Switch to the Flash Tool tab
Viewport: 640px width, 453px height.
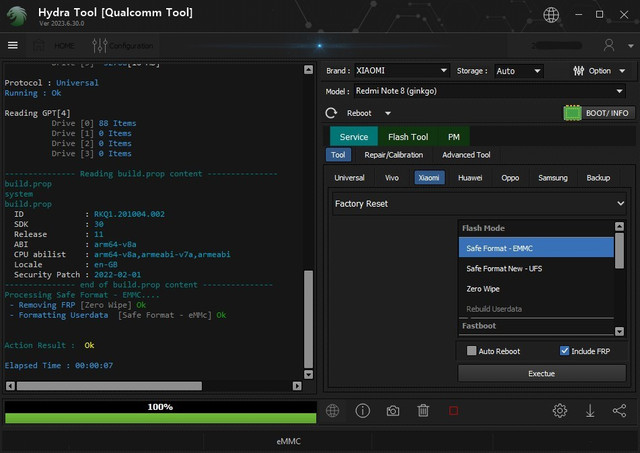coord(408,137)
